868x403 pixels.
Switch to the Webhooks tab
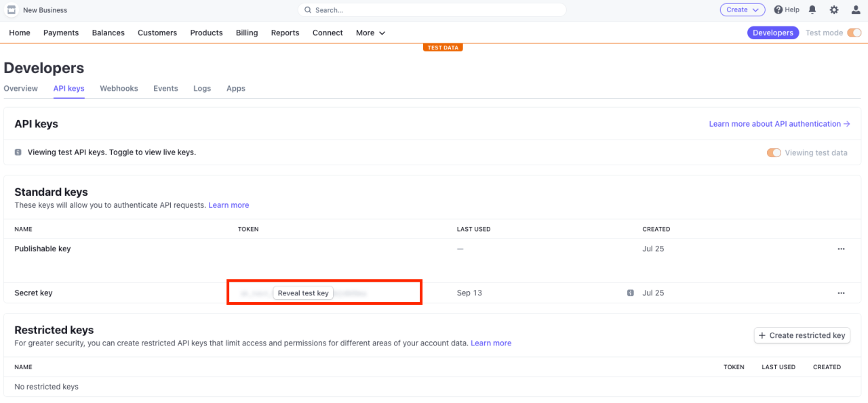coord(119,89)
